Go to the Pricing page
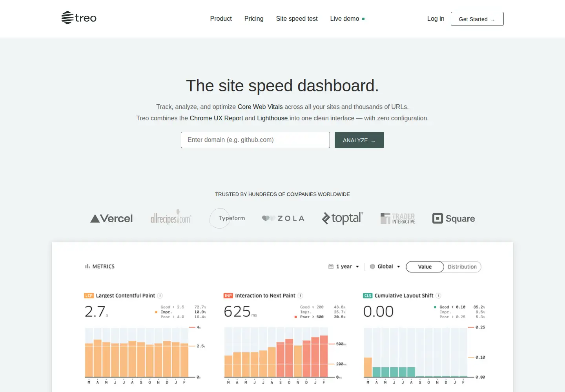Image resolution: width=565 pixels, height=392 pixels. (254, 19)
